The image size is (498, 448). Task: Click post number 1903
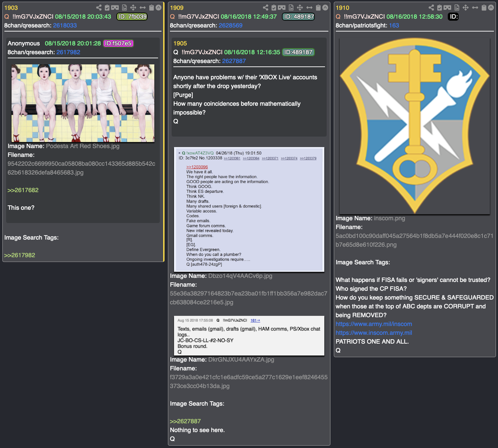coord(11,8)
